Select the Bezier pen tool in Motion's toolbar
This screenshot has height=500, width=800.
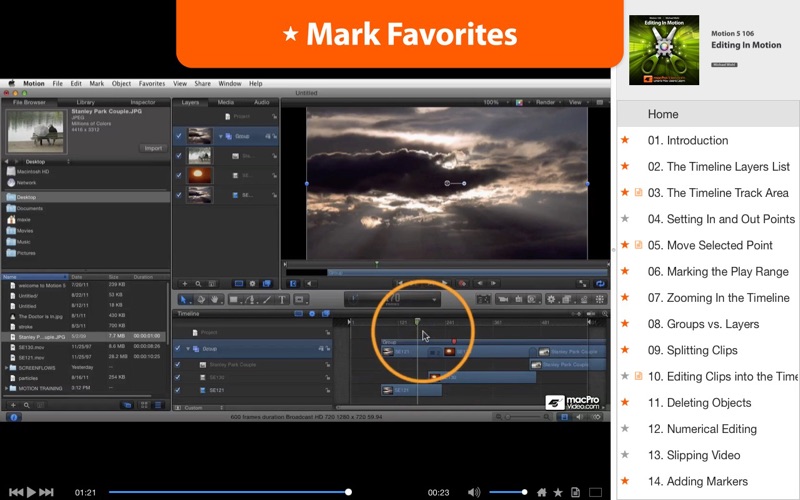tap(251, 299)
